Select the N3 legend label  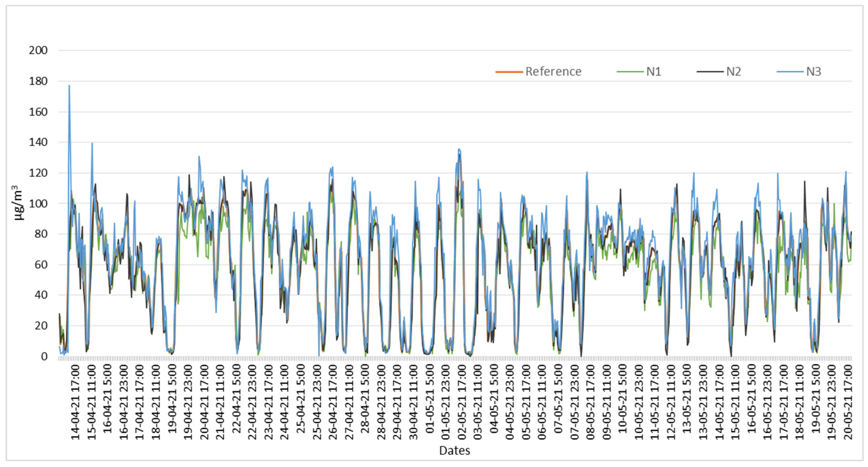click(814, 72)
